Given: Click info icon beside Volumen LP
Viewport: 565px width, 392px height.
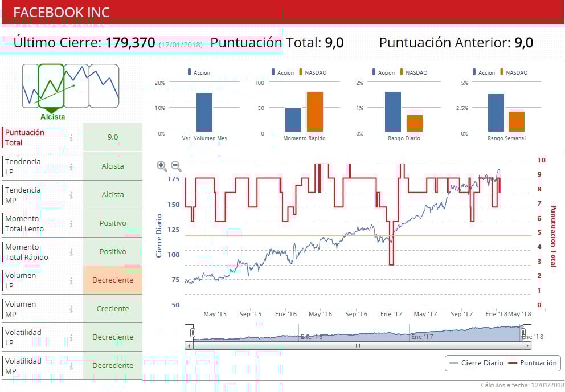Looking at the screenshot, I should [x=71, y=280].
